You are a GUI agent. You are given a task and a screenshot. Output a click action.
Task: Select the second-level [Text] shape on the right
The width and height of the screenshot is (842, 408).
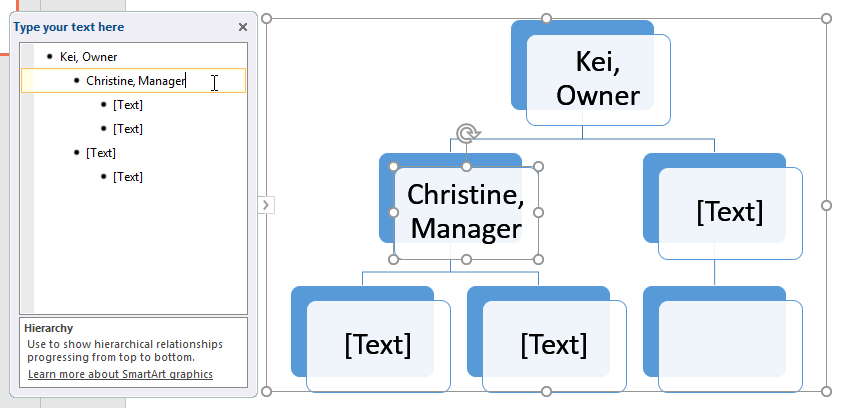click(x=730, y=212)
